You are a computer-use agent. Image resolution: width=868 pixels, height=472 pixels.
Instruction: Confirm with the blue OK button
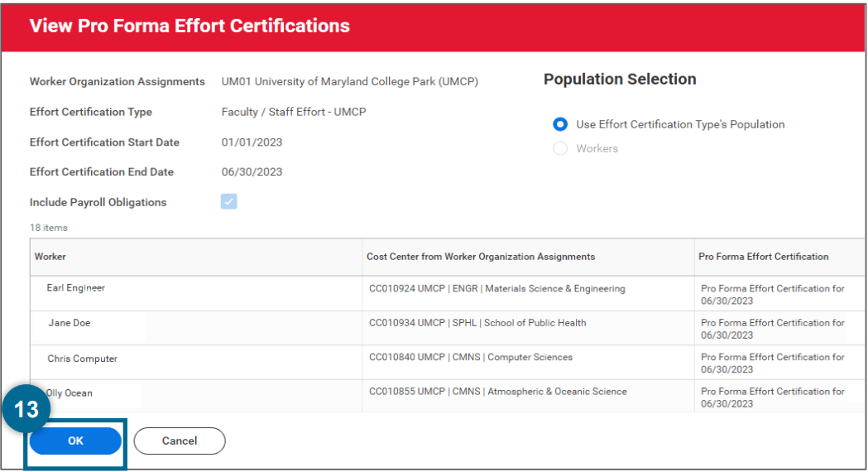(75, 441)
